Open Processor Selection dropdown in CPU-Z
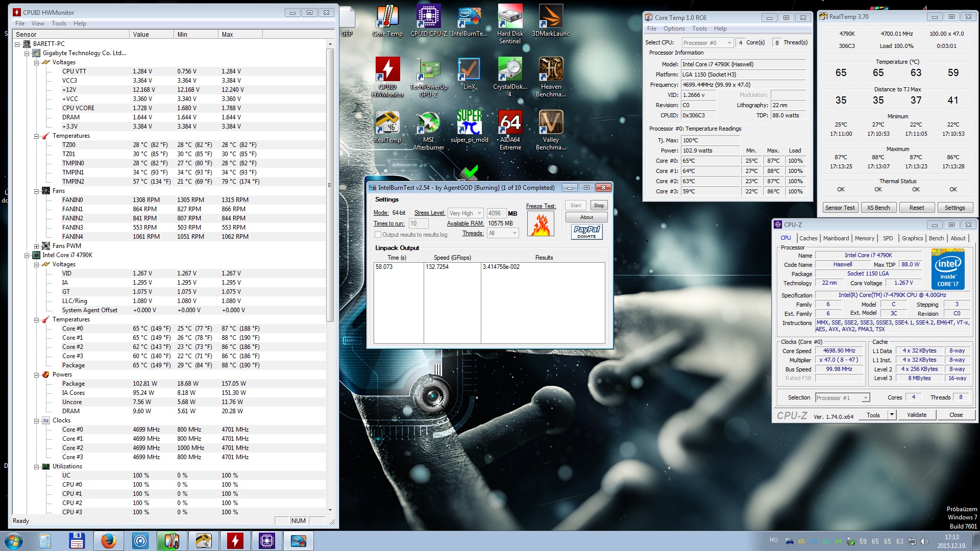This screenshot has height=551, width=980. click(842, 398)
